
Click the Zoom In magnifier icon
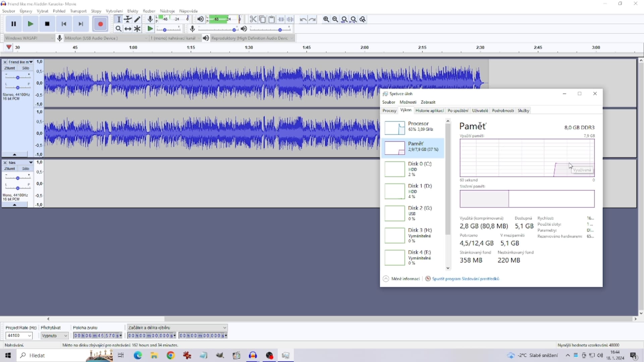click(x=326, y=19)
